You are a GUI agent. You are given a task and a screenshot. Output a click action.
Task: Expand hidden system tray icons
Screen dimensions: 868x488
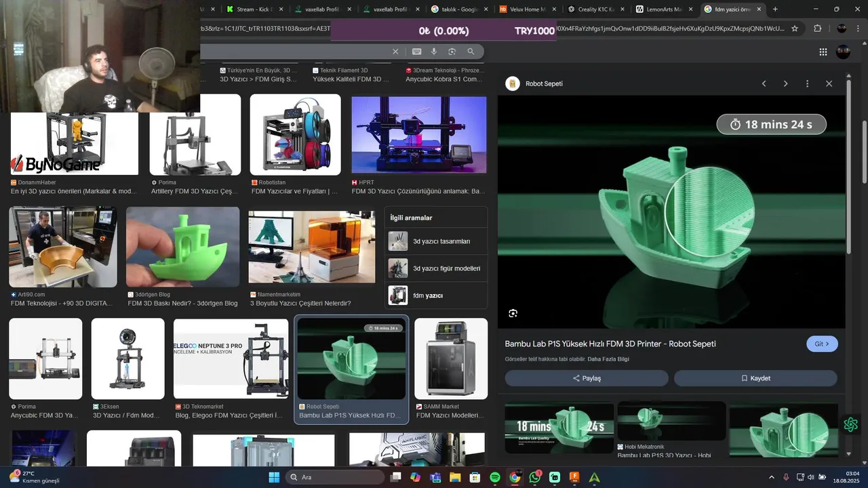tap(771, 477)
